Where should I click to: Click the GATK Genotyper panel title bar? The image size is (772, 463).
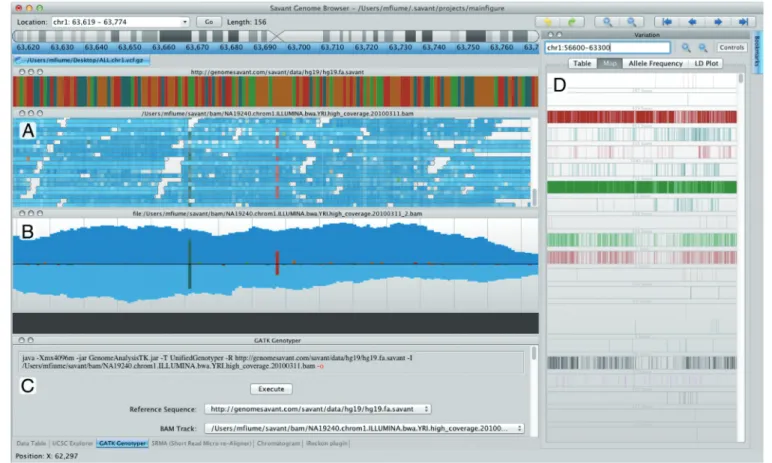276,340
